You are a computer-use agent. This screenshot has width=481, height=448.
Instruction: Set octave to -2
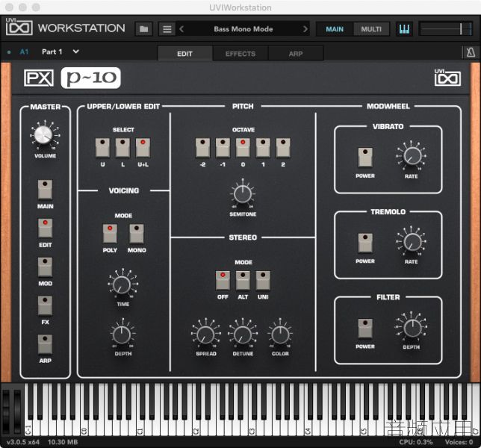pyautogui.click(x=202, y=148)
